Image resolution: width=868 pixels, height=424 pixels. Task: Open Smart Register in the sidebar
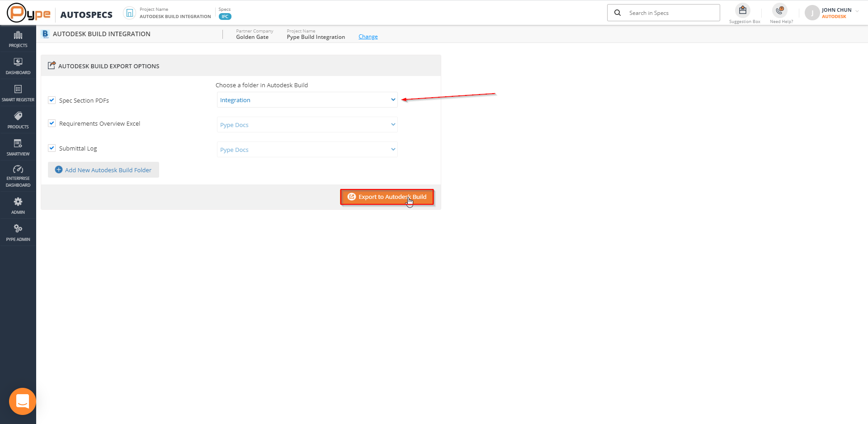click(18, 93)
